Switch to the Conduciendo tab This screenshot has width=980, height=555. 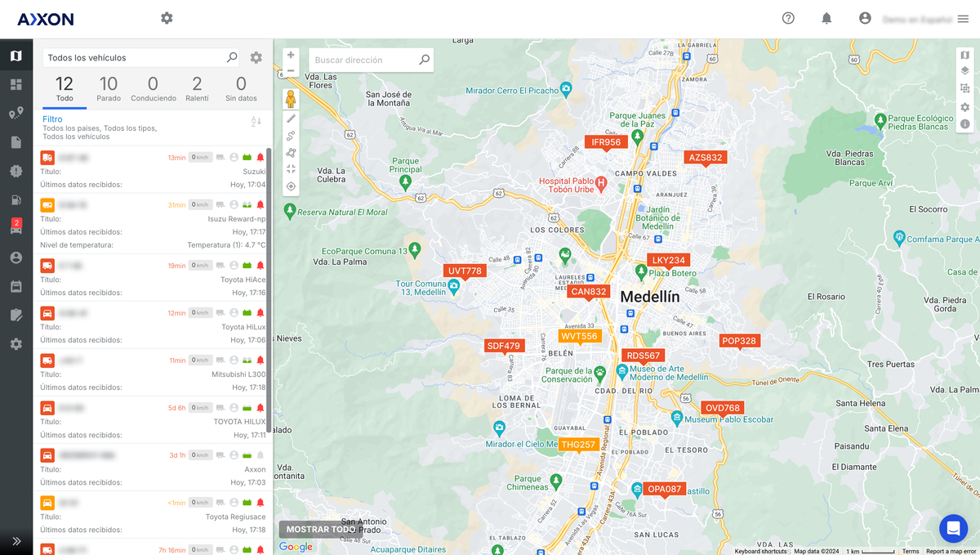154,89
